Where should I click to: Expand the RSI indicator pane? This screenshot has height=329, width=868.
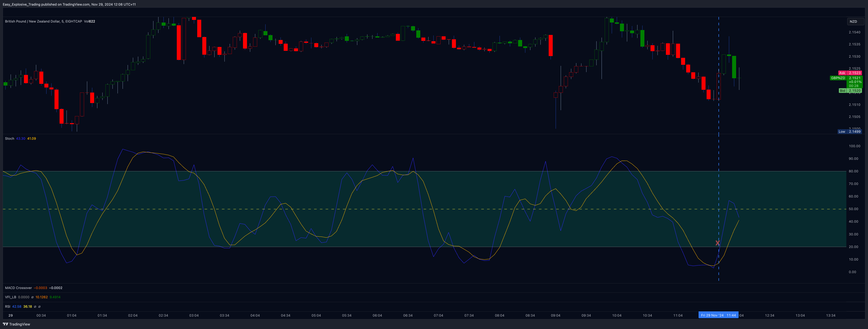tap(7, 306)
